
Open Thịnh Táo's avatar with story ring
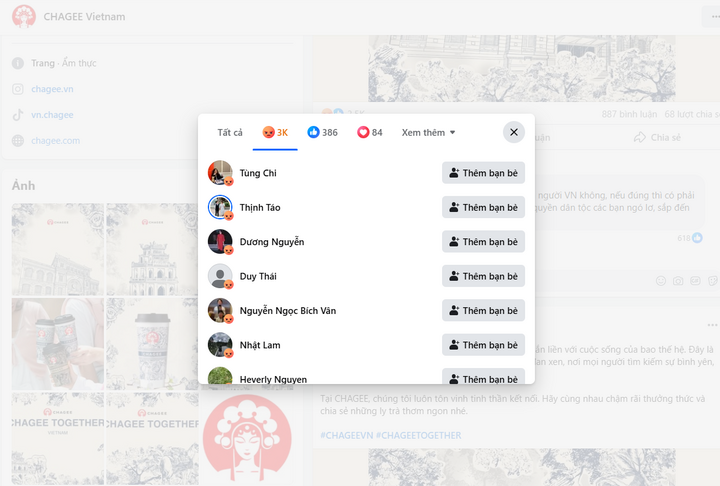click(x=220, y=207)
